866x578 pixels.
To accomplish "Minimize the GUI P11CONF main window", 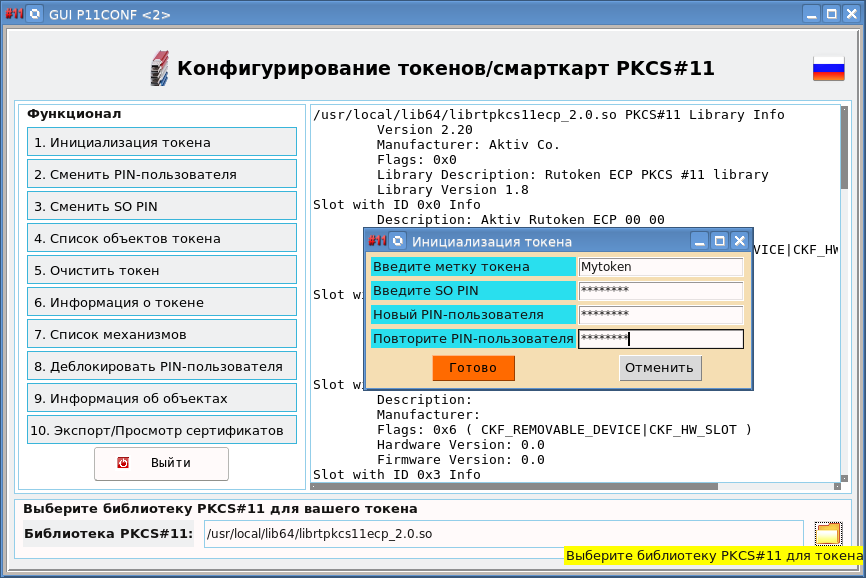I will [811, 14].
